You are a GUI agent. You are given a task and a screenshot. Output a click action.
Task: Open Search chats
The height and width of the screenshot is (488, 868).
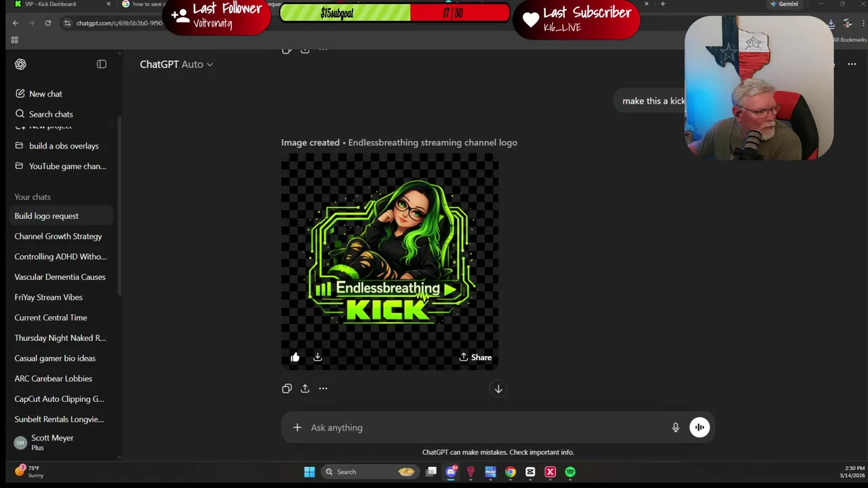click(51, 114)
